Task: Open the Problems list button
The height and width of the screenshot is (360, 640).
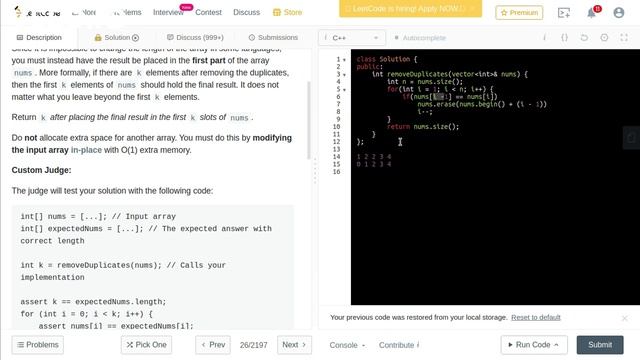Action: [38, 345]
